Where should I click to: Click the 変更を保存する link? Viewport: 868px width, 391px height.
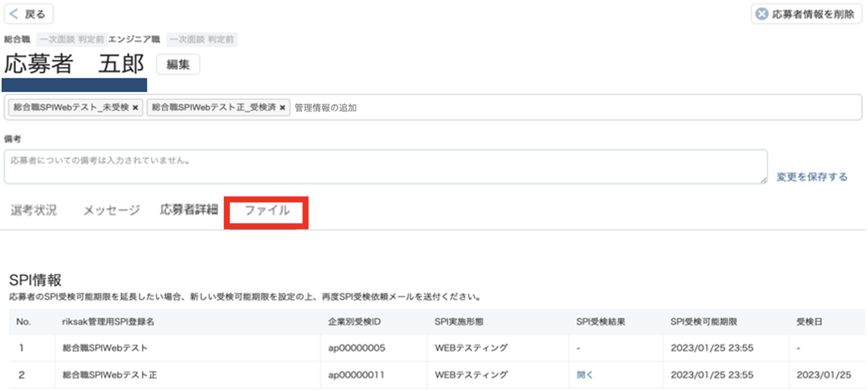(x=812, y=177)
